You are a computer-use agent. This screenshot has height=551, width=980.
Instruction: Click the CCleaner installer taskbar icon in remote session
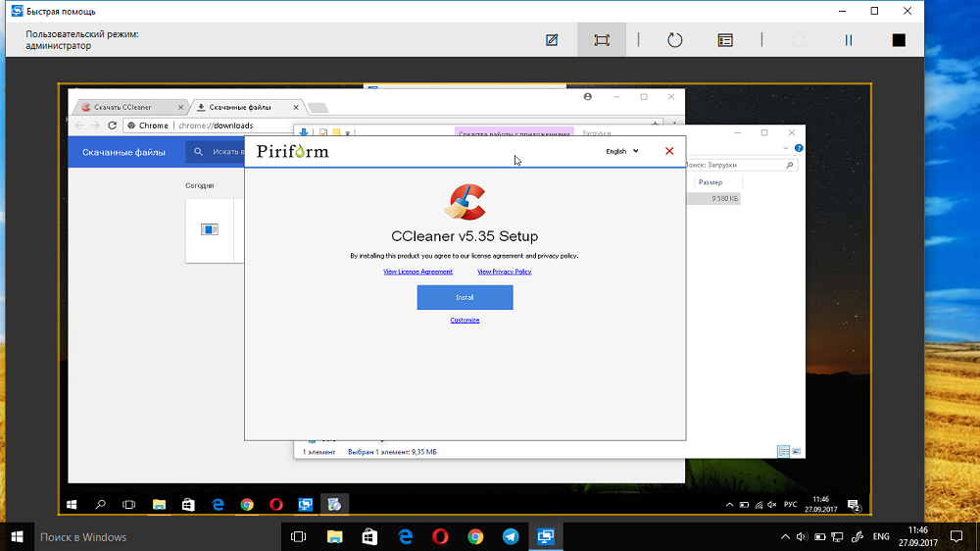[334, 505]
